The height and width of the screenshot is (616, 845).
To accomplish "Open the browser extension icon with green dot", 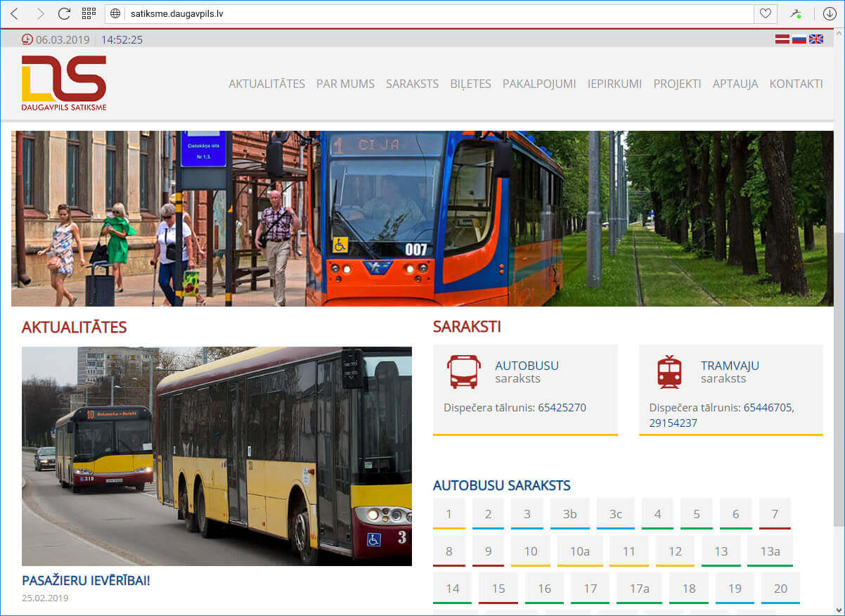I will pos(795,13).
